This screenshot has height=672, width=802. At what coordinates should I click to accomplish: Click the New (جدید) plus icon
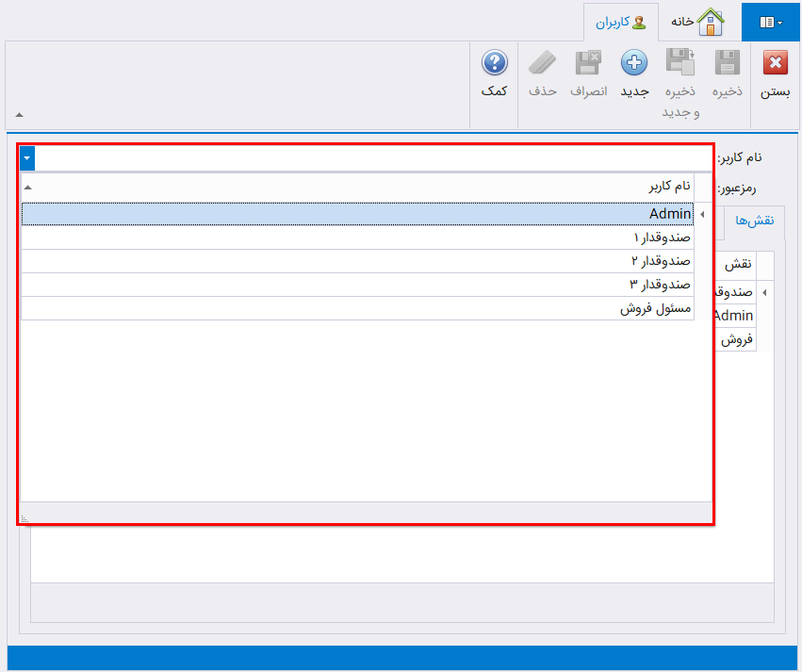pos(633,64)
